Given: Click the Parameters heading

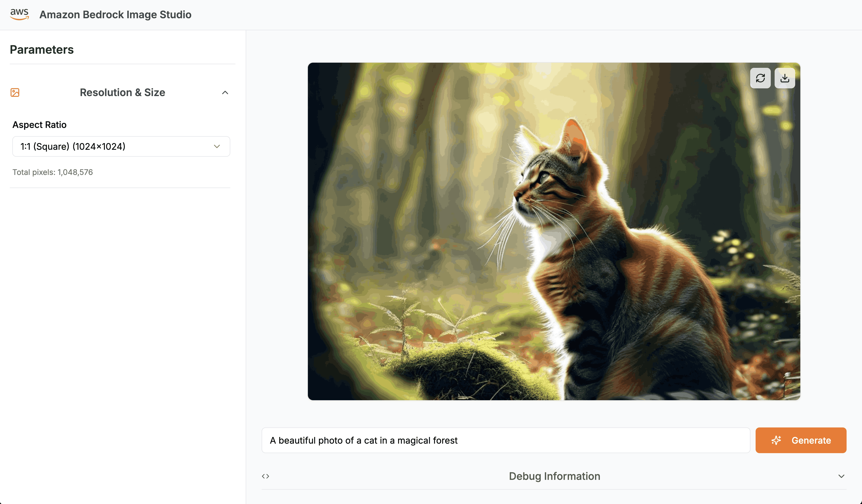Looking at the screenshot, I should coord(42,50).
